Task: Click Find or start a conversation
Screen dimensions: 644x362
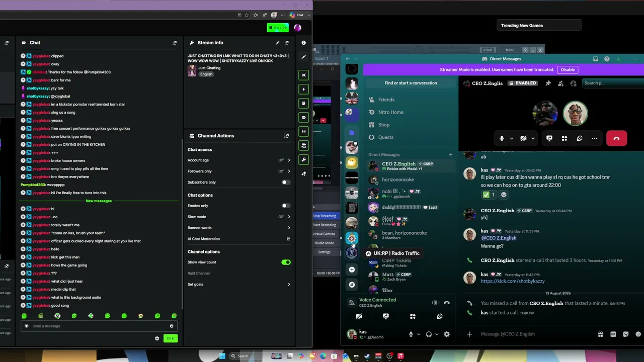Action: tap(411, 83)
